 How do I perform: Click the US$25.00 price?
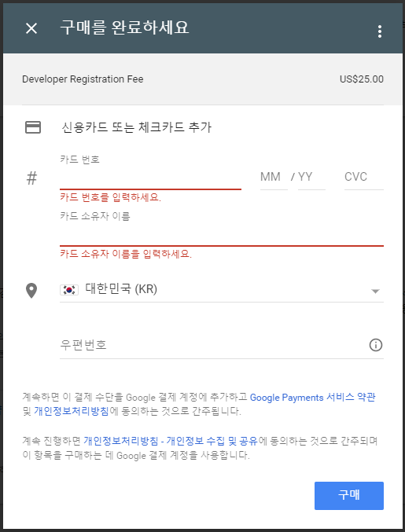point(362,79)
